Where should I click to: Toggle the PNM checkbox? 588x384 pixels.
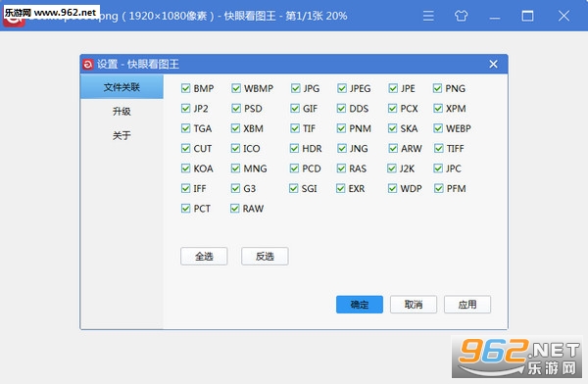341,128
